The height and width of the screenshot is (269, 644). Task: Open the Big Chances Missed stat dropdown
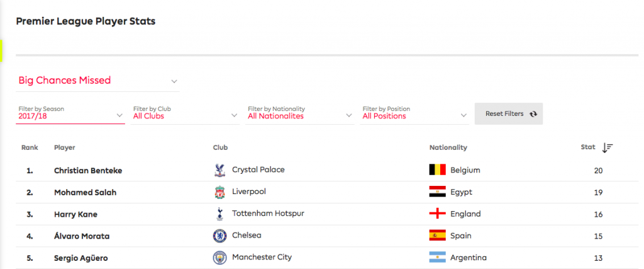click(97, 81)
